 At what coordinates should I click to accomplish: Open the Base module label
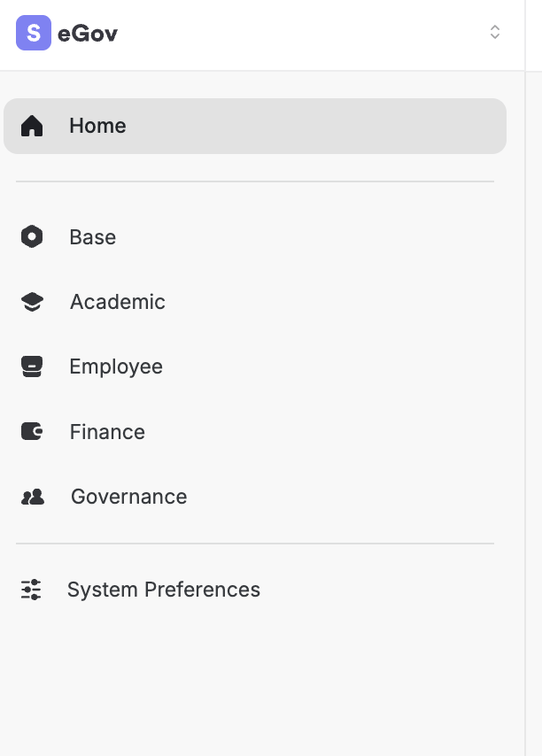click(x=92, y=237)
